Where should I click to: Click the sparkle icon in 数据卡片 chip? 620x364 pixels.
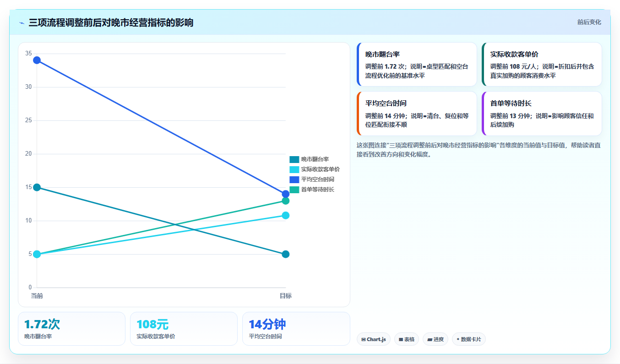pos(458,339)
